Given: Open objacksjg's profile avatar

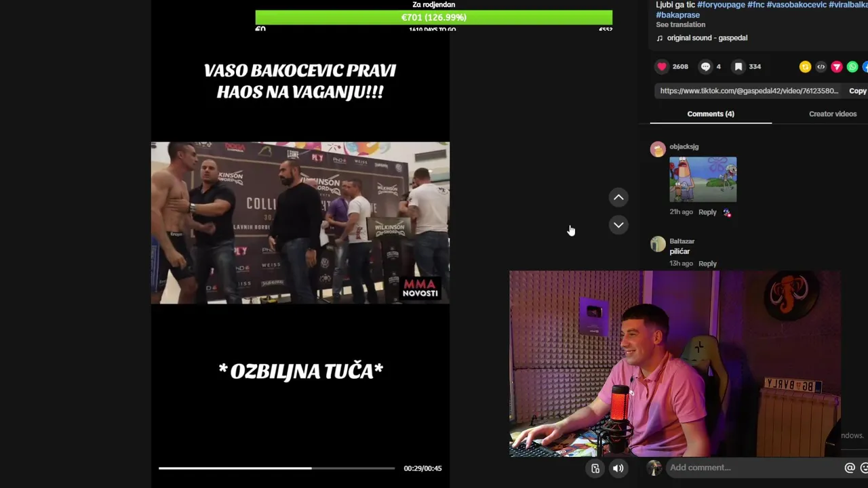Looking at the screenshot, I should pyautogui.click(x=658, y=149).
